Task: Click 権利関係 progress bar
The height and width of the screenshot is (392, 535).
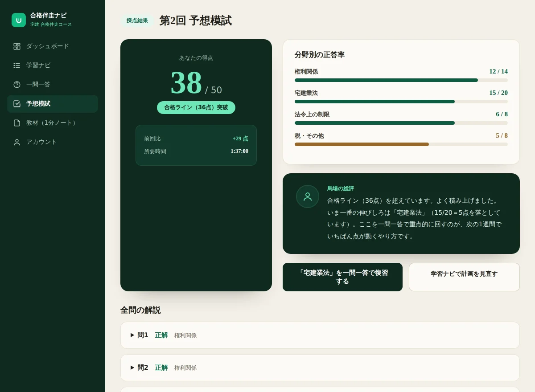Action: point(401,80)
